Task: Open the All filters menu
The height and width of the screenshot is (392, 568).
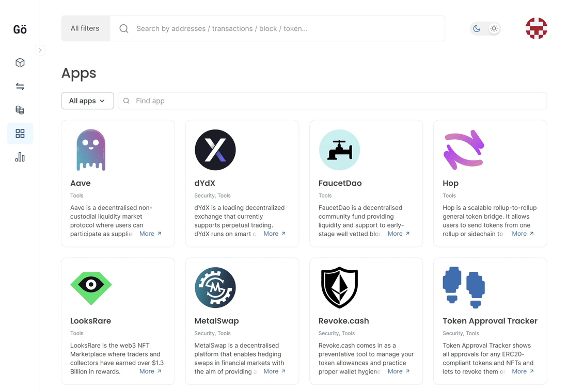Action: tap(85, 28)
